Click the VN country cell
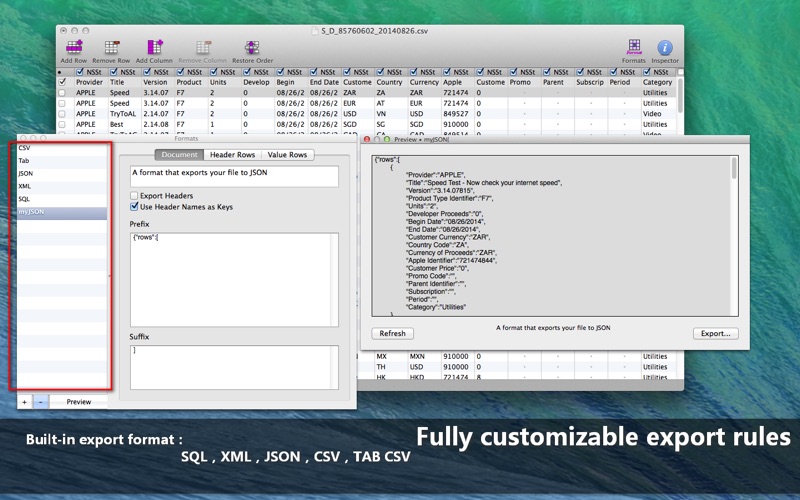 pyautogui.click(x=391, y=114)
